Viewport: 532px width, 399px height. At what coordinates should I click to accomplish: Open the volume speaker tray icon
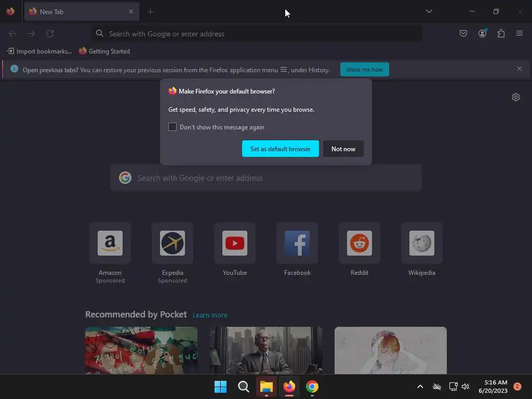pyautogui.click(x=465, y=387)
